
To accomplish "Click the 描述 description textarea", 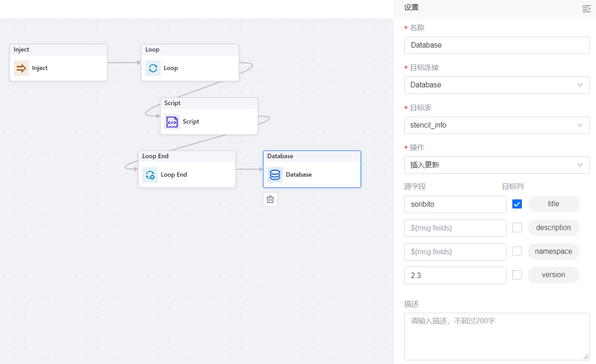I will pyautogui.click(x=496, y=336).
